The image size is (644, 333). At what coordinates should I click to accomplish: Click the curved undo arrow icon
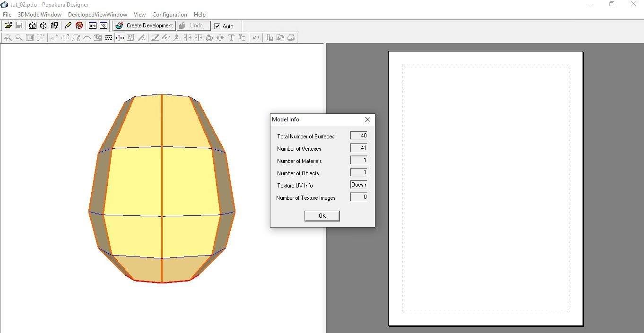coord(255,38)
